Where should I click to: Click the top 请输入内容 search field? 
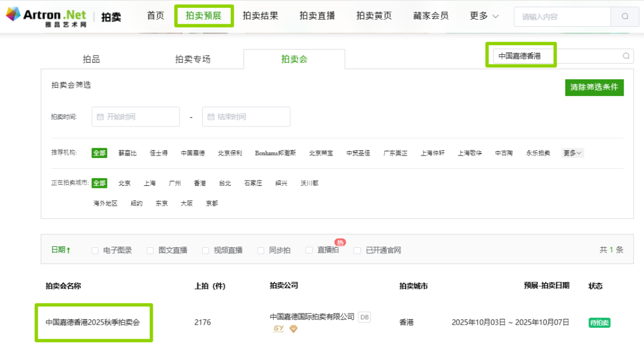click(562, 17)
